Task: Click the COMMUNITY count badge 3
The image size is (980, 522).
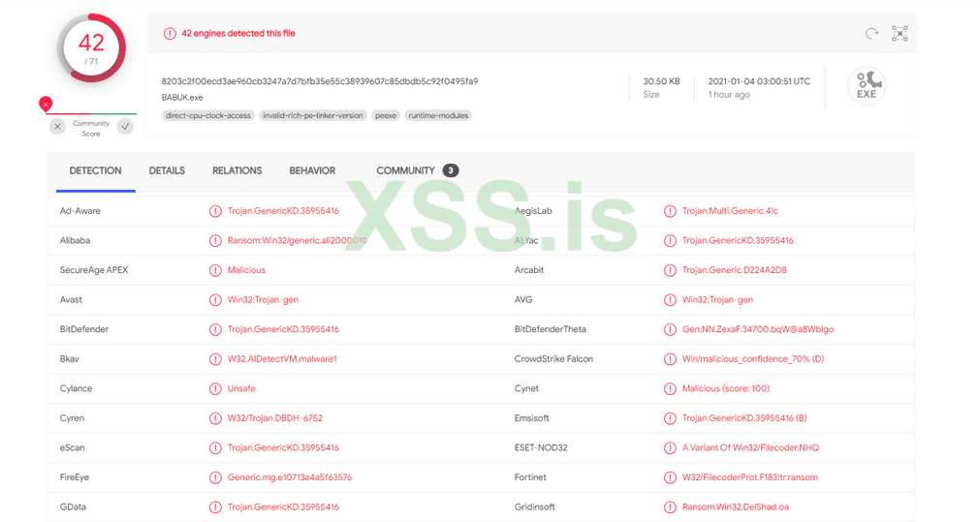Action: (451, 170)
